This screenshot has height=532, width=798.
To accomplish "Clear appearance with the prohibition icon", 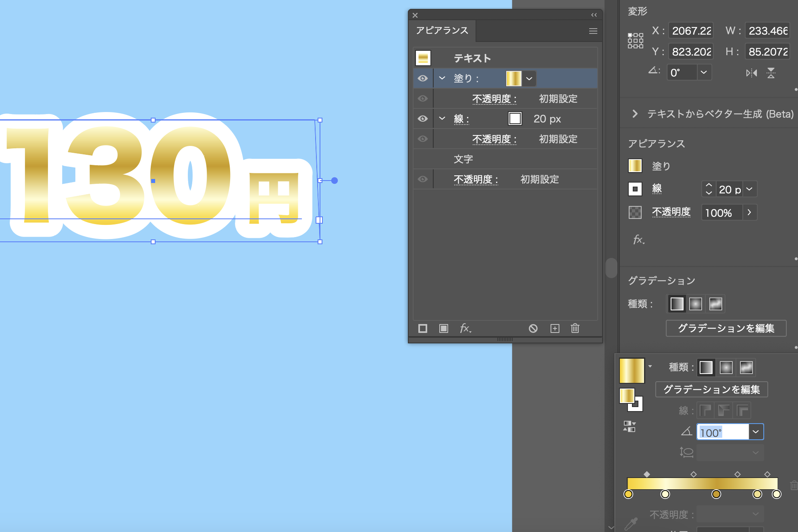I will pos(533,328).
